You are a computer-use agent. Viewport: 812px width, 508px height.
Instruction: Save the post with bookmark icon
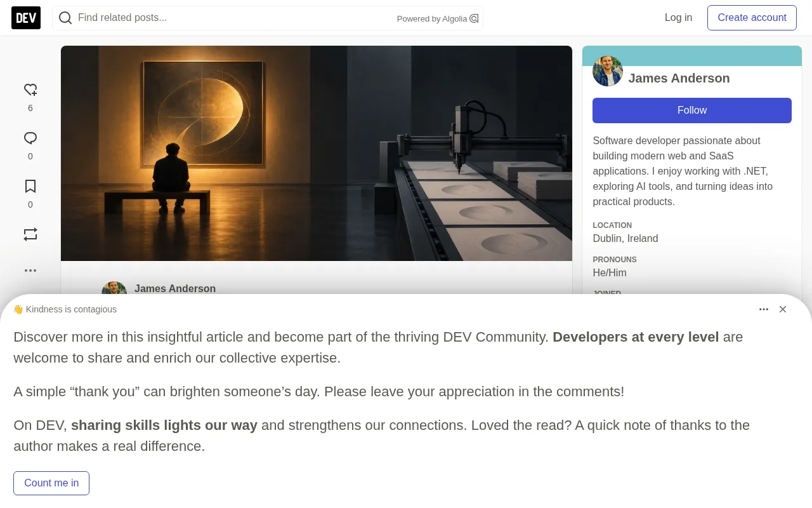[x=30, y=186]
